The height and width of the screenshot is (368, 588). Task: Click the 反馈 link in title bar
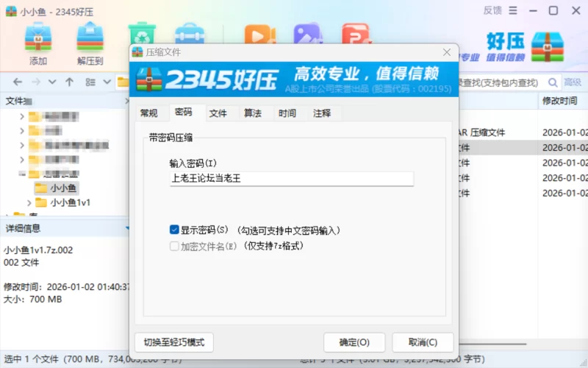(x=492, y=10)
